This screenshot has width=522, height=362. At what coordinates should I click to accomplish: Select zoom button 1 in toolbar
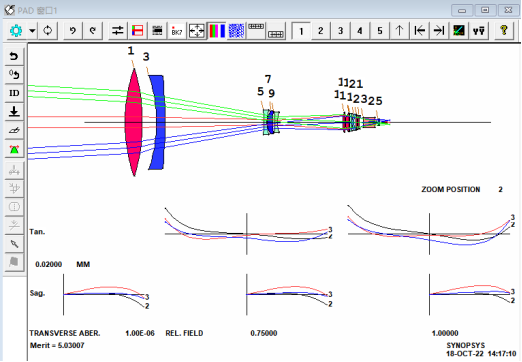(301, 31)
